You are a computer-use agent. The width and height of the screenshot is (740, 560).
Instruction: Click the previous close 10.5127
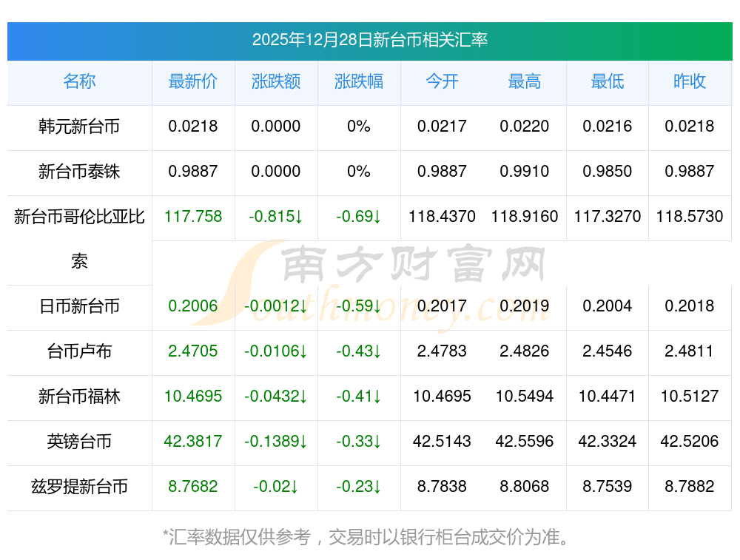[x=690, y=397]
